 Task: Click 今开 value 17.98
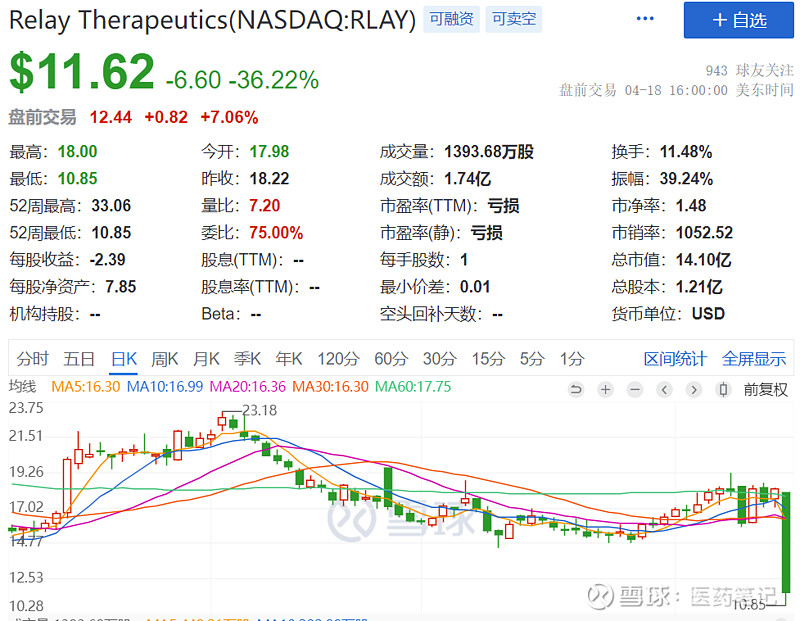tap(269, 152)
